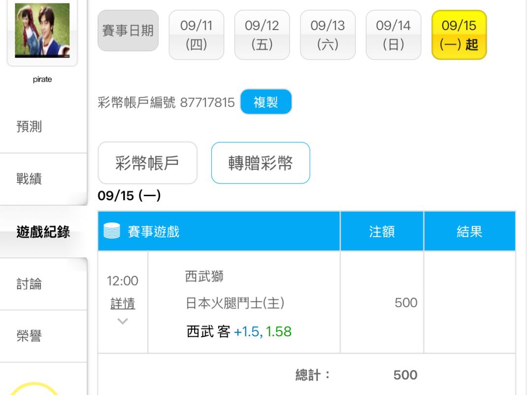The height and width of the screenshot is (395, 532).
Task: Select the 09/14 (日) date
Action: point(393,35)
